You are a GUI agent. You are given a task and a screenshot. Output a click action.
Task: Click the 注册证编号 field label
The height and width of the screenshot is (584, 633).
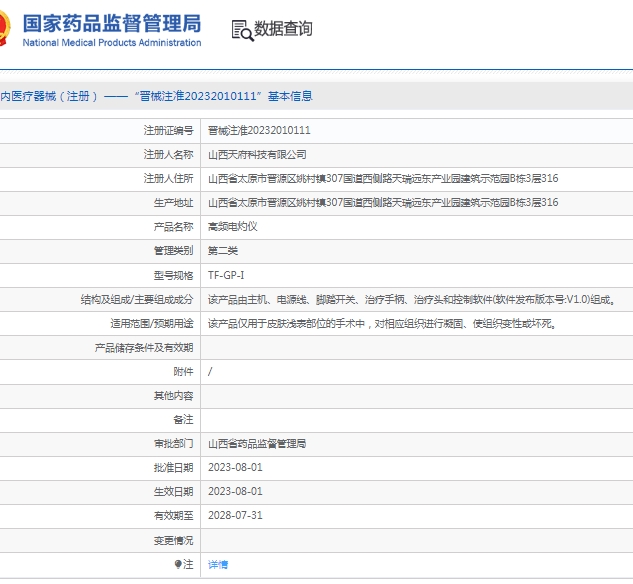168,130
